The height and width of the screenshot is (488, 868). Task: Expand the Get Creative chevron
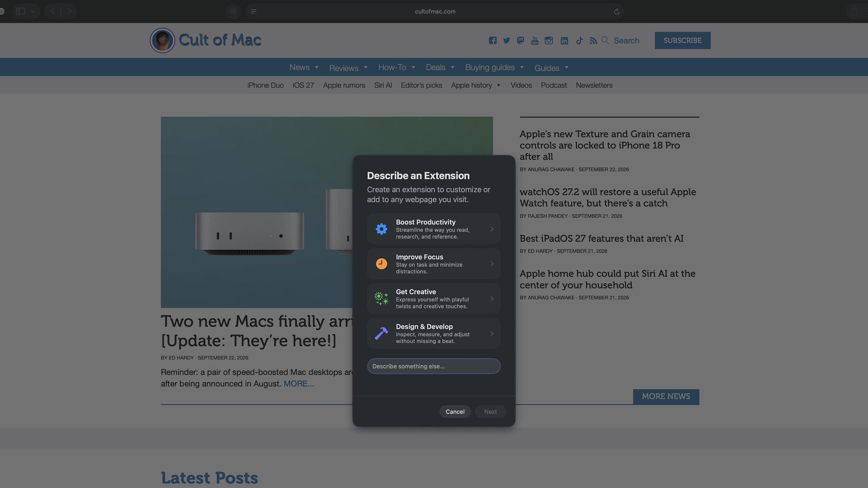[492, 299]
